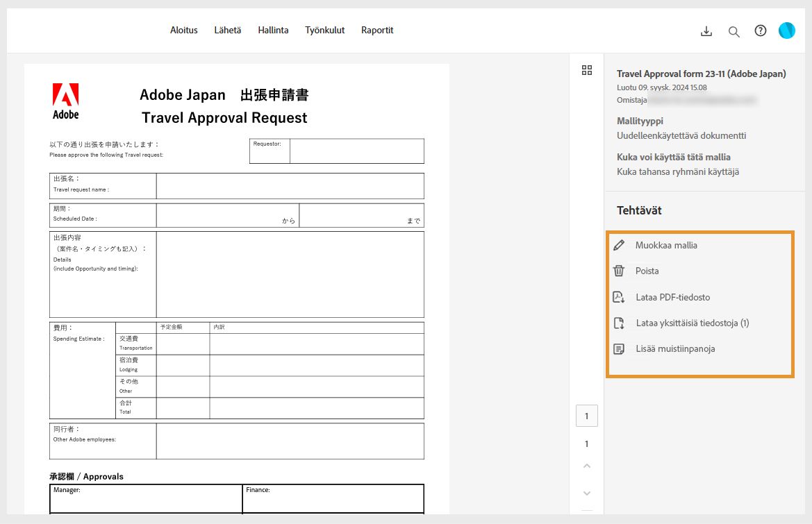Click the Total row label

coord(125,412)
